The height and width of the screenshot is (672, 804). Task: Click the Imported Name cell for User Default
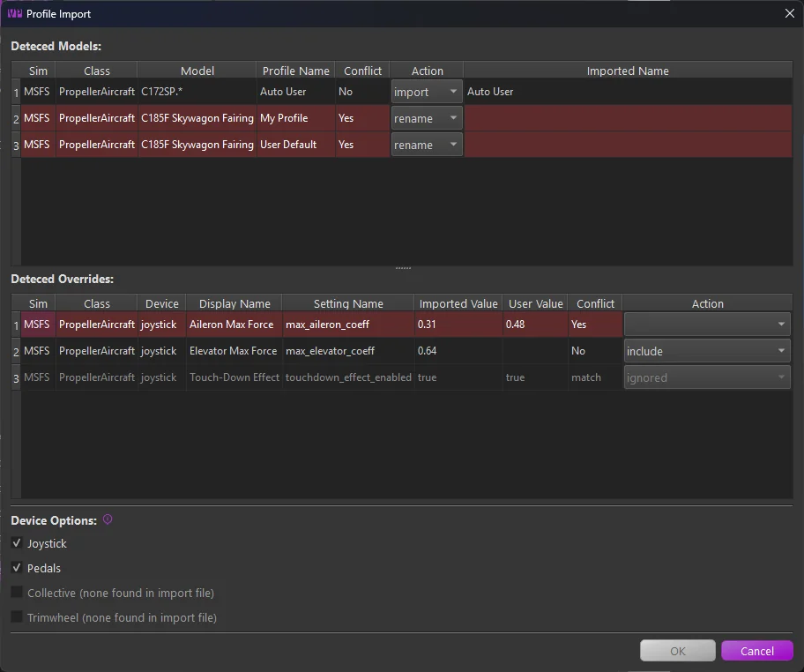pyautogui.click(x=628, y=146)
